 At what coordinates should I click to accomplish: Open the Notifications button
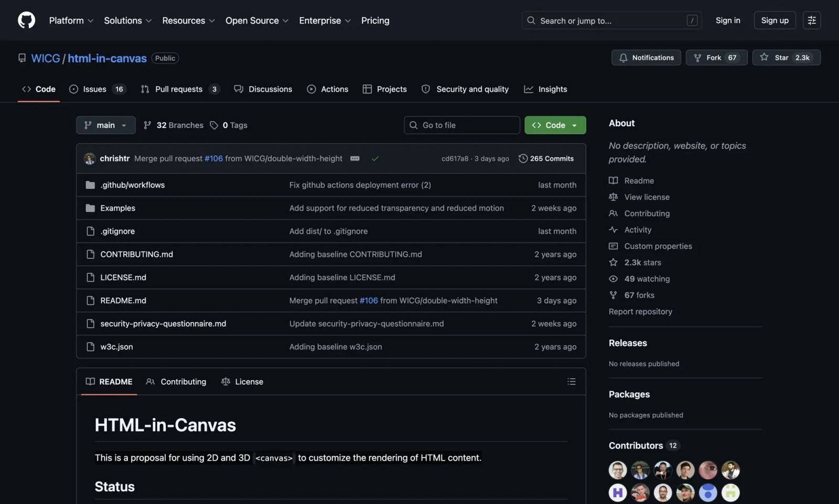click(x=646, y=58)
